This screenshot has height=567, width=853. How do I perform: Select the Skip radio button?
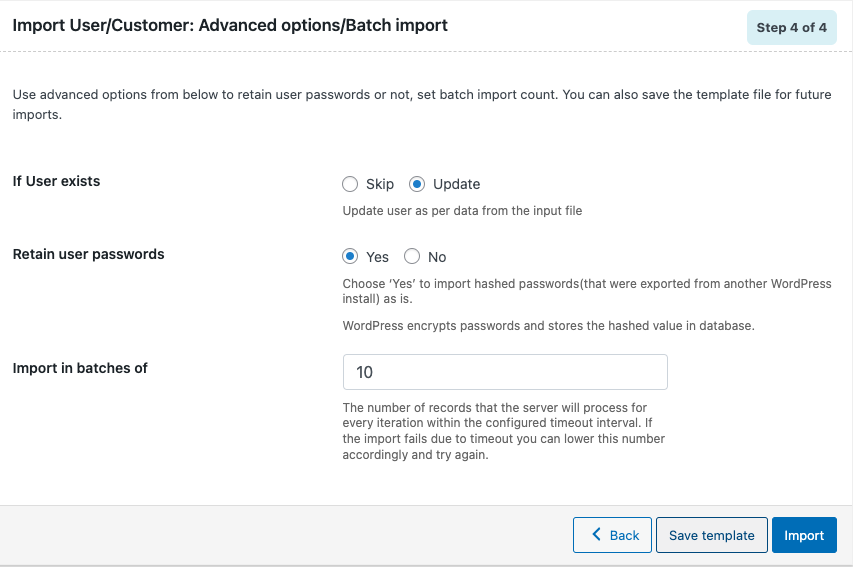pyautogui.click(x=350, y=184)
